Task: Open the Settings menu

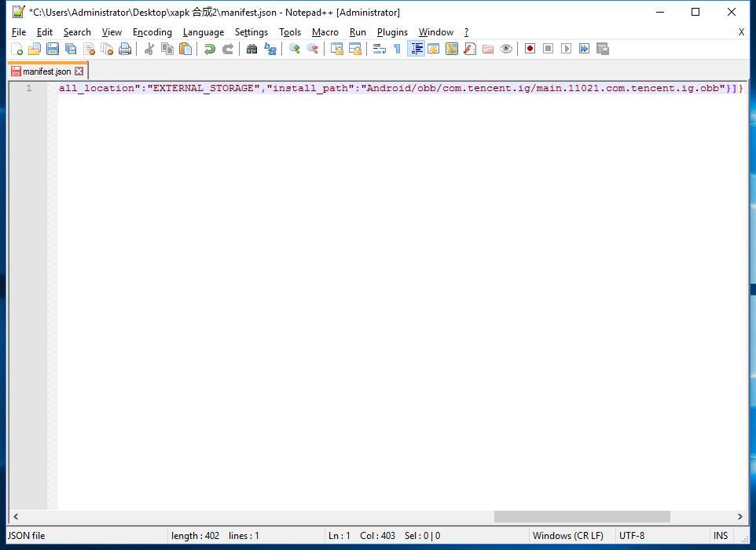Action: pos(251,31)
